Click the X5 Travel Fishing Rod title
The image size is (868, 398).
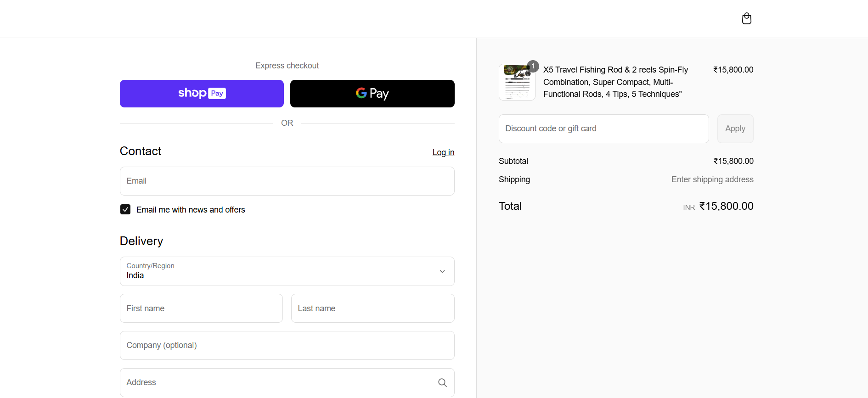(615, 82)
